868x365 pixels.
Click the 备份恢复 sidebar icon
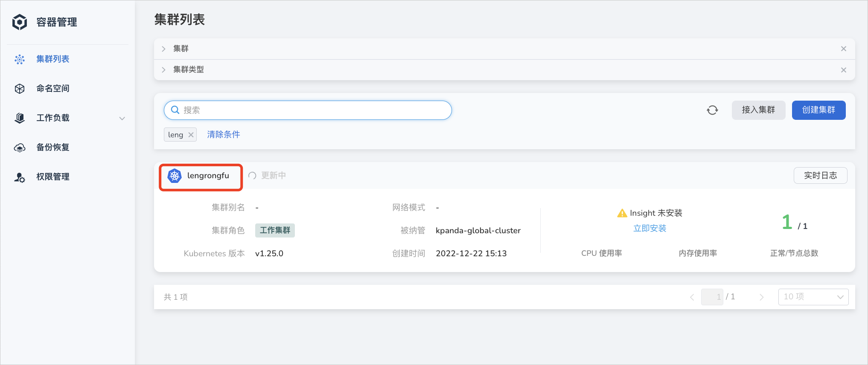coord(20,148)
